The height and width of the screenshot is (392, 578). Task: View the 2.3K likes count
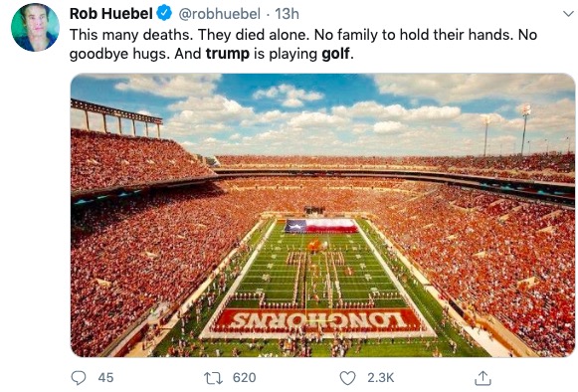pyautogui.click(x=380, y=378)
